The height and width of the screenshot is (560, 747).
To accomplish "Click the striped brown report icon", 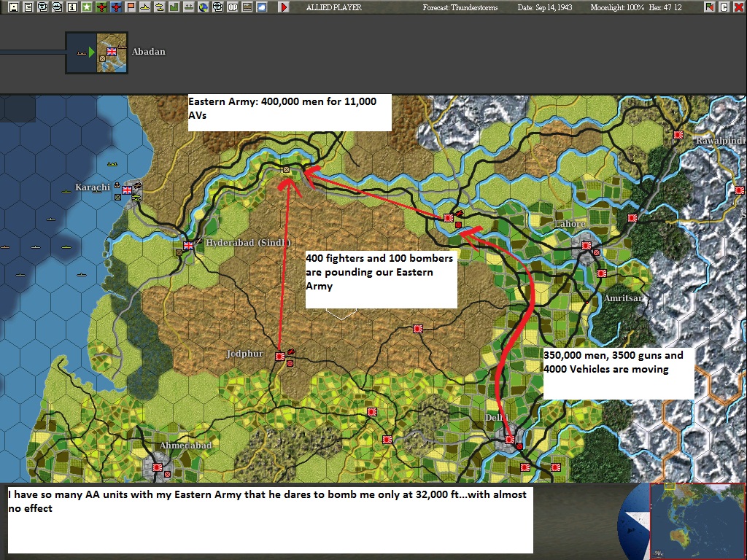I will point(247,7).
